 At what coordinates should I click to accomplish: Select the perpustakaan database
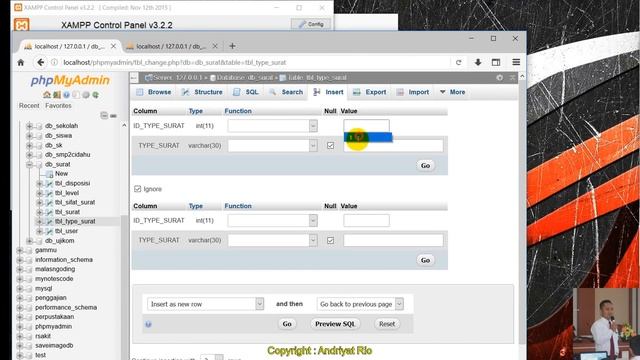[54, 317]
